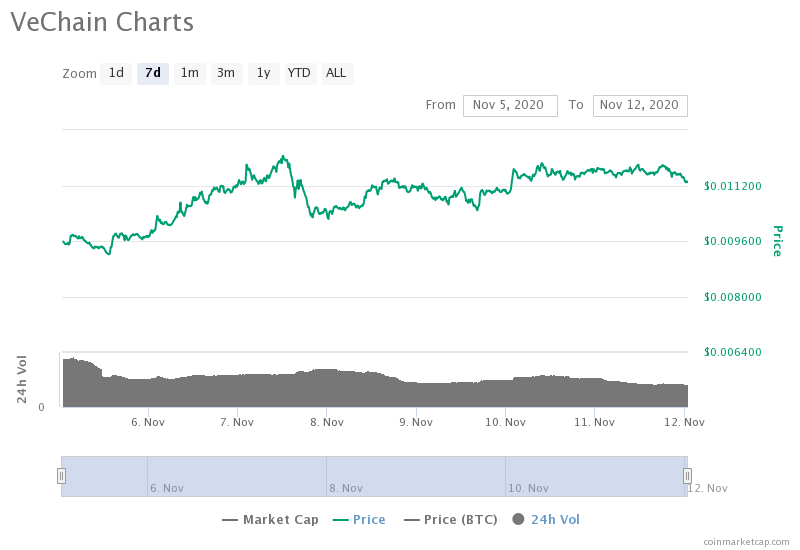Click the price peak on 7. Nov
The height and width of the screenshot is (550, 800).
click(284, 157)
